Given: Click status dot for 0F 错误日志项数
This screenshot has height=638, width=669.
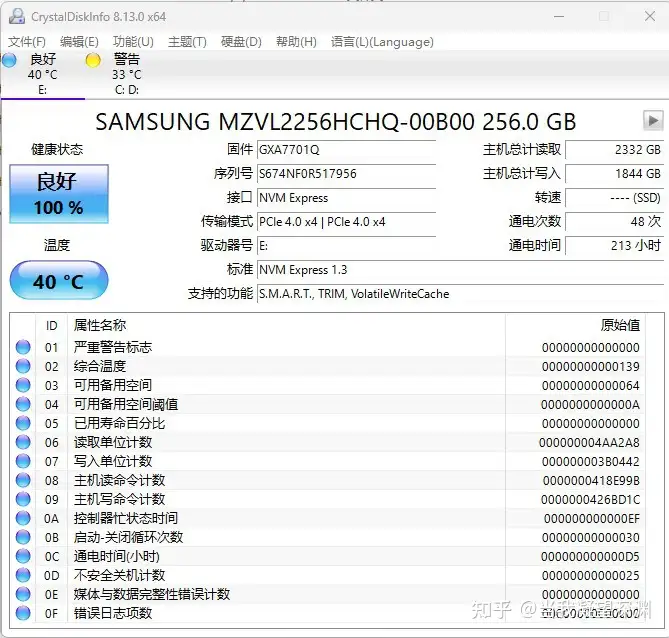Looking at the screenshot, I should (x=23, y=613).
